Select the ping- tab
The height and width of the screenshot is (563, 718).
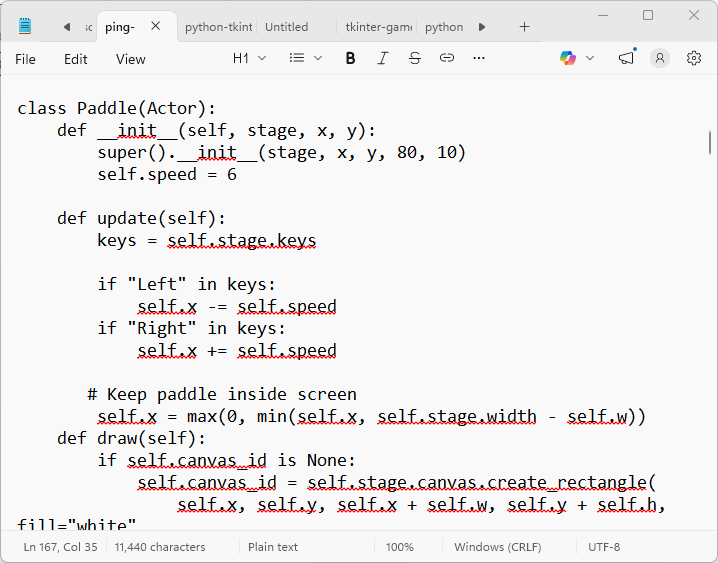click(120, 27)
